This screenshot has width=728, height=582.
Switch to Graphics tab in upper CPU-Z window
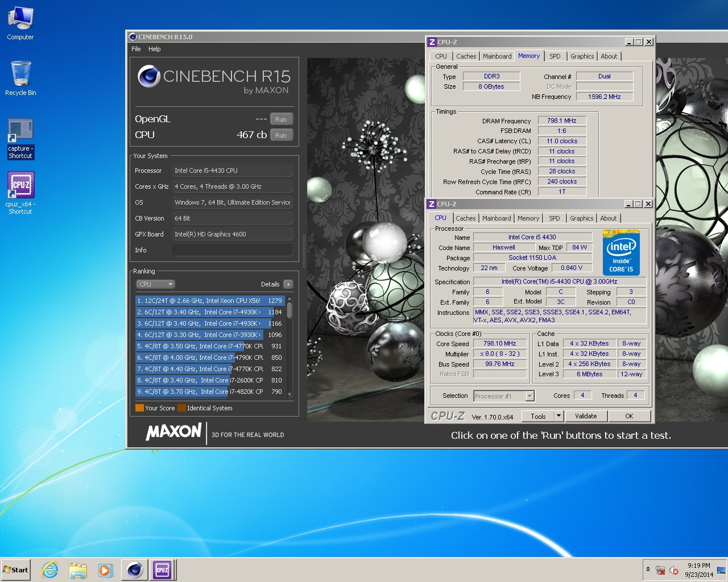(x=582, y=56)
